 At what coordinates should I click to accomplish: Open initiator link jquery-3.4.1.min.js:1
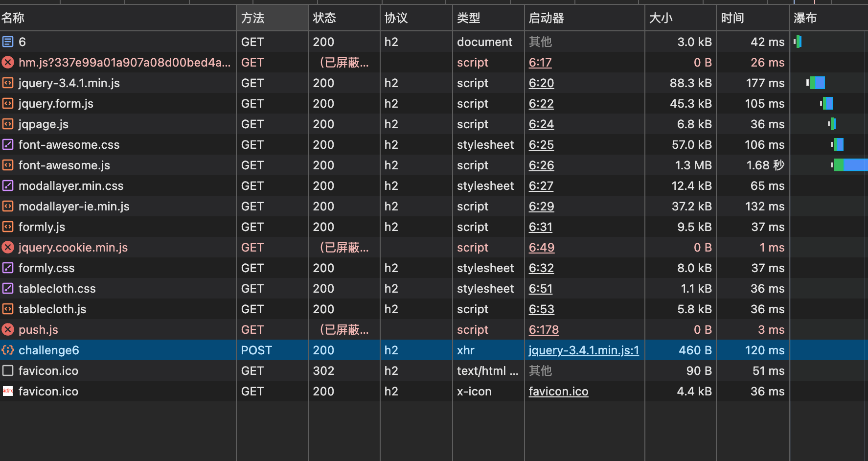[584, 350]
